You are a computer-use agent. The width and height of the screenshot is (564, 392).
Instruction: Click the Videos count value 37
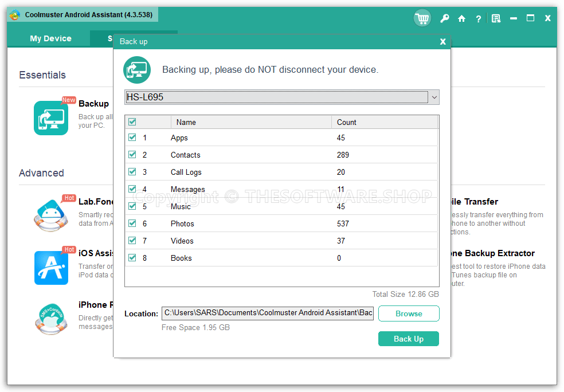point(341,241)
